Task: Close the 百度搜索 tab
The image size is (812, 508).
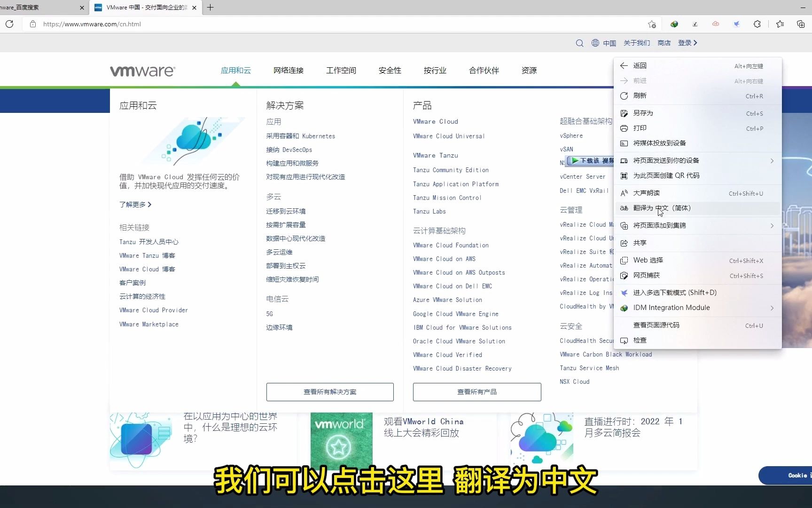Action: (82, 8)
